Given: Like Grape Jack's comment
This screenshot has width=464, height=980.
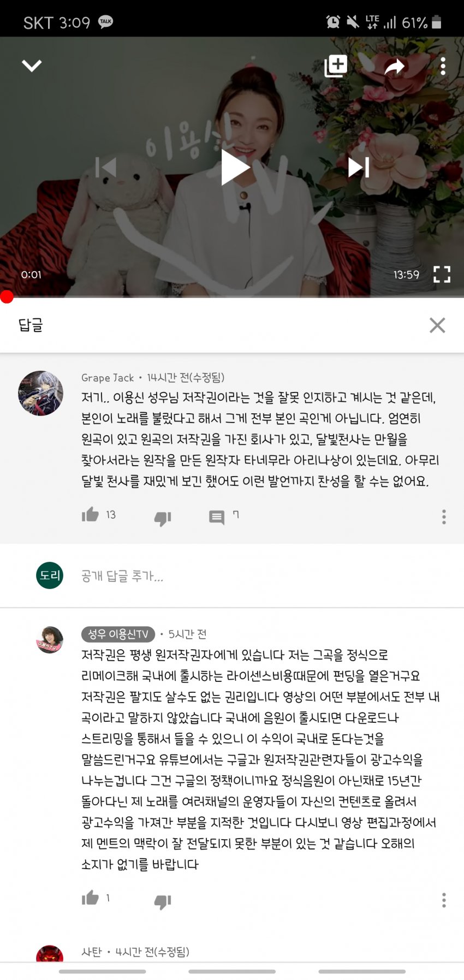Looking at the screenshot, I should tap(91, 514).
